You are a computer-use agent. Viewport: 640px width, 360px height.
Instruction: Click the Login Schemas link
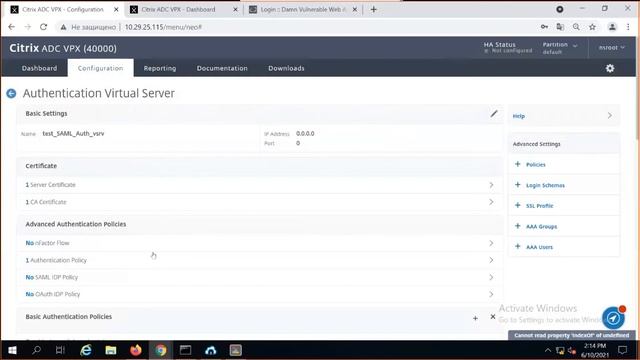tap(545, 185)
